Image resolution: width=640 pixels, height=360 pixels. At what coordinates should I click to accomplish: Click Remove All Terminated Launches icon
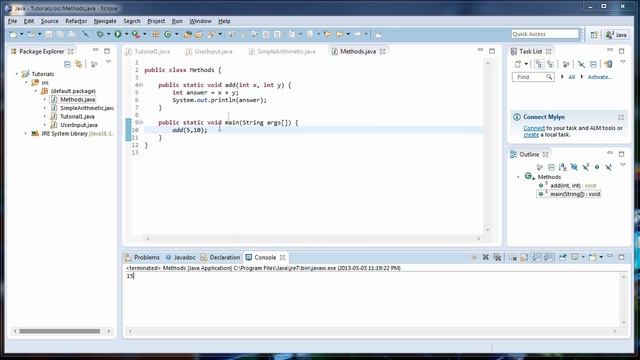(x=498, y=257)
